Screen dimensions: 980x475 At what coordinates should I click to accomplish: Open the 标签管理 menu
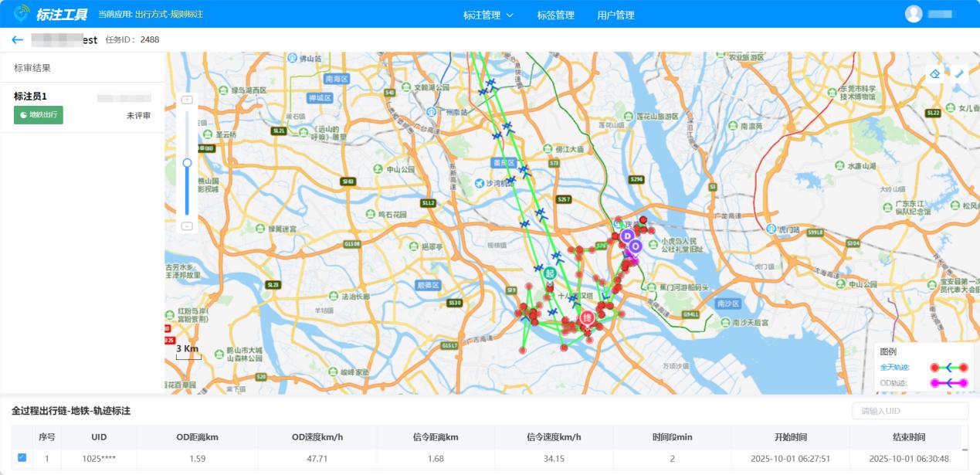(555, 15)
